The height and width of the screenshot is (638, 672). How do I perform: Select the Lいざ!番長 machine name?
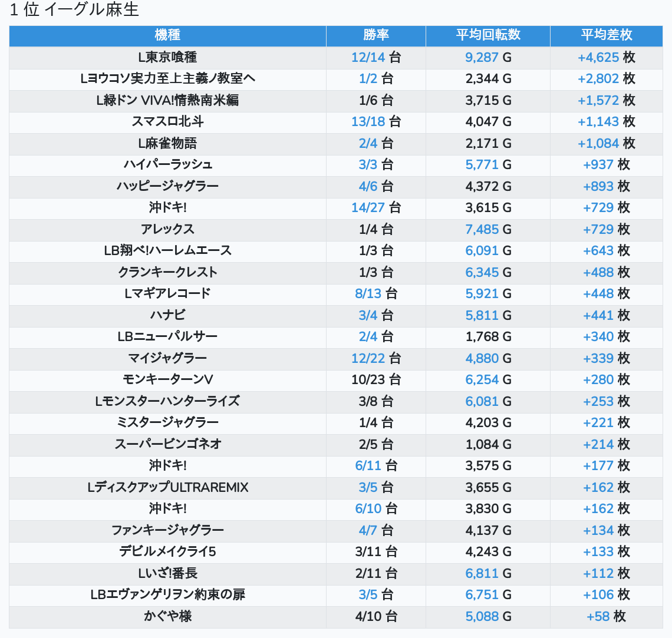[167, 574]
